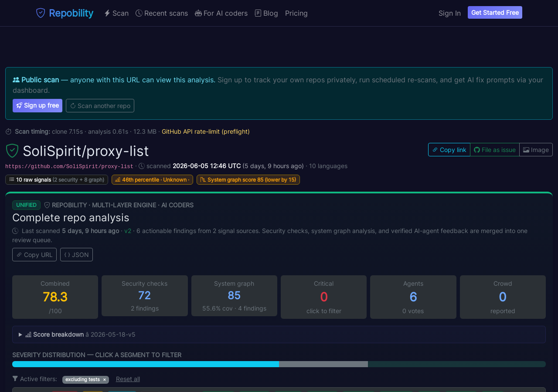Click the shield icon before REPOBILITY heading
This screenshot has height=392, width=558.
click(x=47, y=205)
